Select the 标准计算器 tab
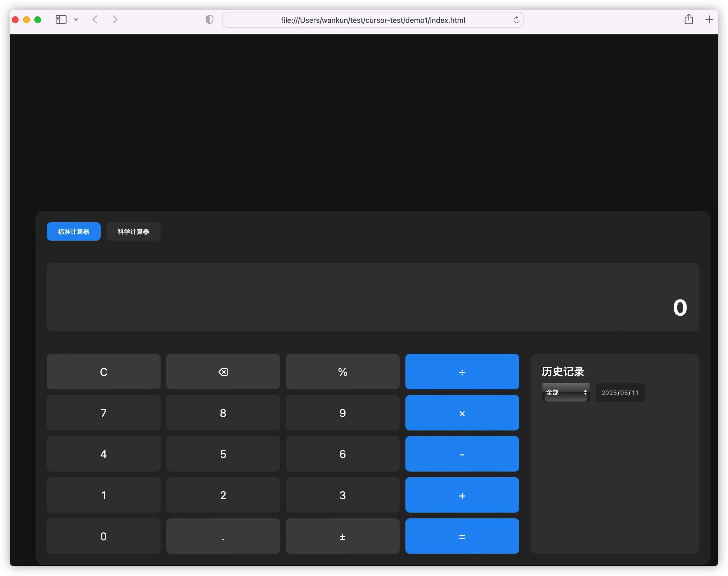This screenshot has height=576, width=728. click(x=73, y=231)
